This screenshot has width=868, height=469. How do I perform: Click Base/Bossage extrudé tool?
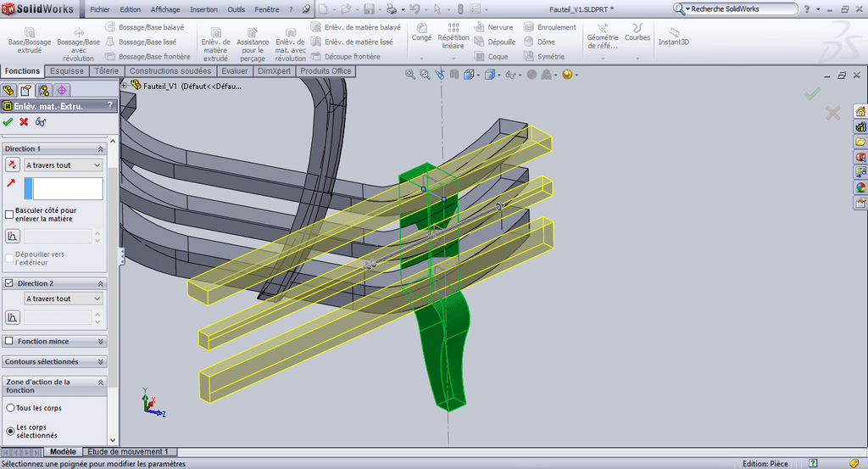pos(30,40)
